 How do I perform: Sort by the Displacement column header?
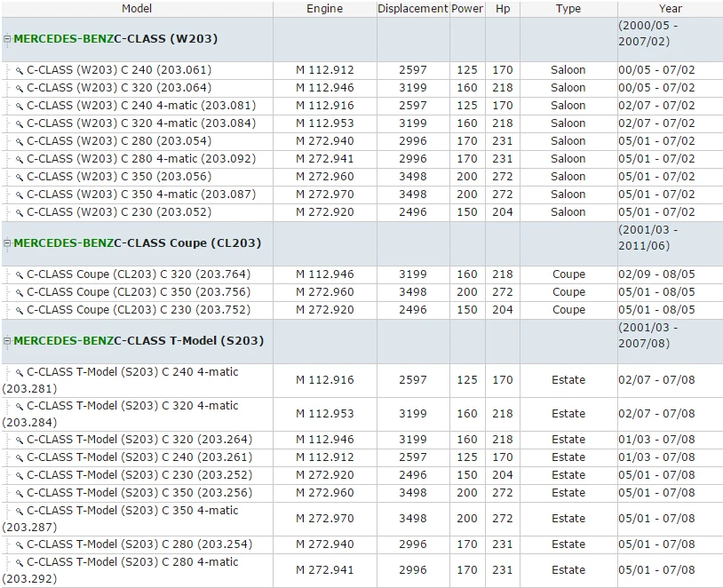413,9
